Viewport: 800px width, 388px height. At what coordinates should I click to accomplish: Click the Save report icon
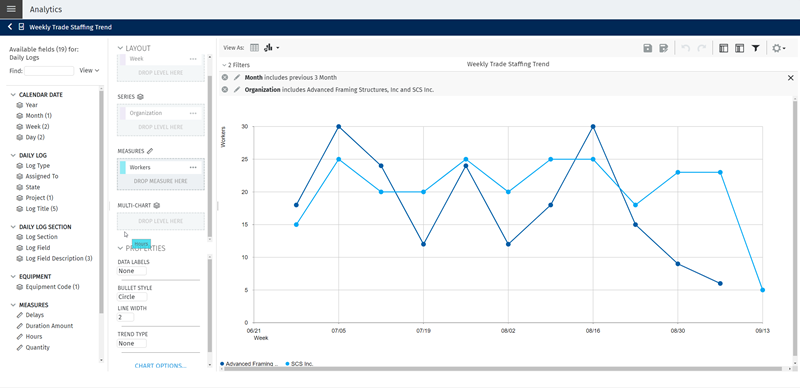click(647, 48)
